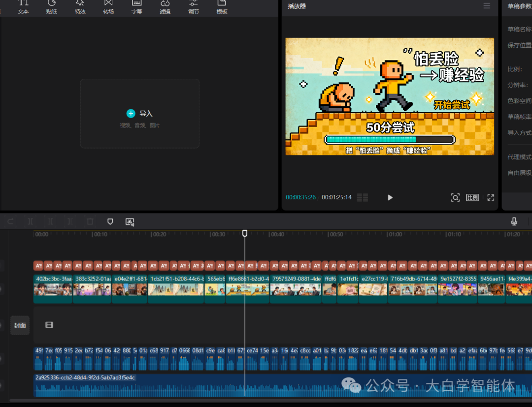Open the 特效 (Effects) tab

pos(80,7)
